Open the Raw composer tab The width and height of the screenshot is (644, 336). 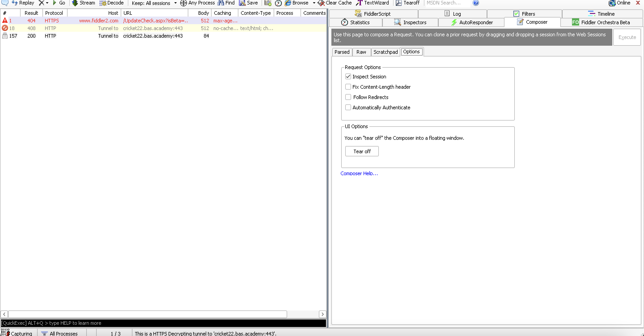361,52
